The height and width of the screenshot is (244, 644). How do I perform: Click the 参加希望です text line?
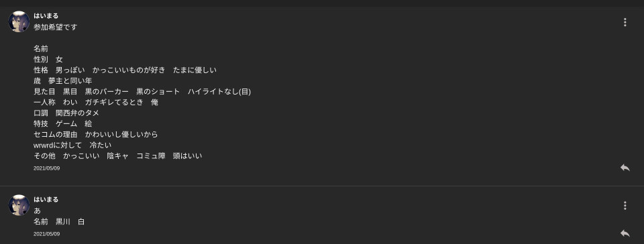tap(56, 27)
